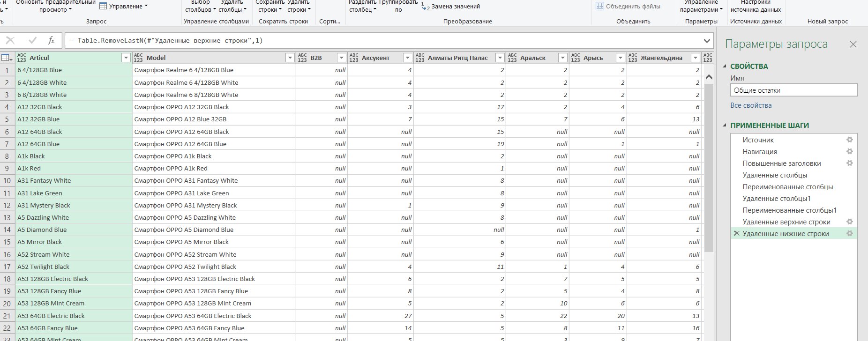Expand the formula bar chevron
The width and height of the screenshot is (868, 341).
pos(707,41)
